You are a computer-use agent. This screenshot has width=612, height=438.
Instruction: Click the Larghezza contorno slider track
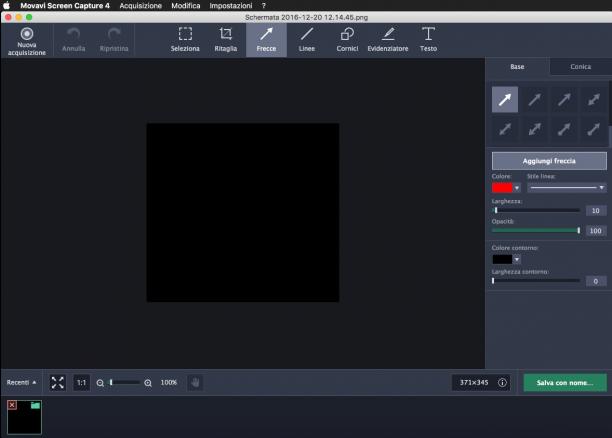point(536,281)
